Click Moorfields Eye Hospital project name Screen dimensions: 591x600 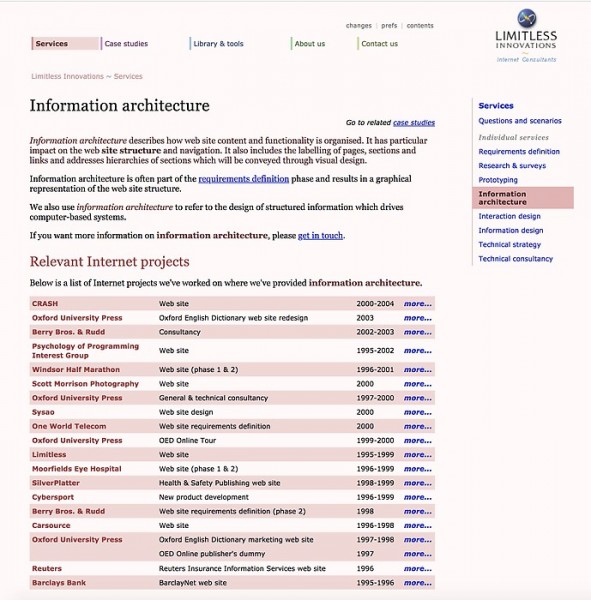[77, 469]
